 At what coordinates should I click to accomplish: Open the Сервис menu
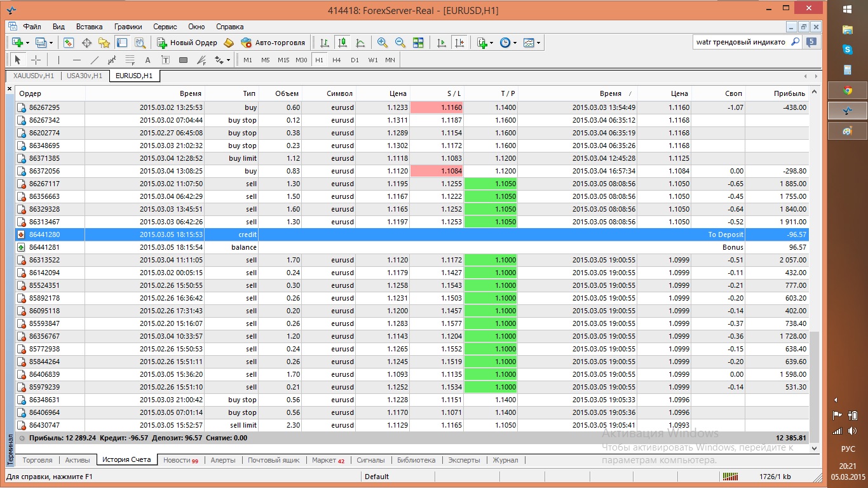pos(165,27)
